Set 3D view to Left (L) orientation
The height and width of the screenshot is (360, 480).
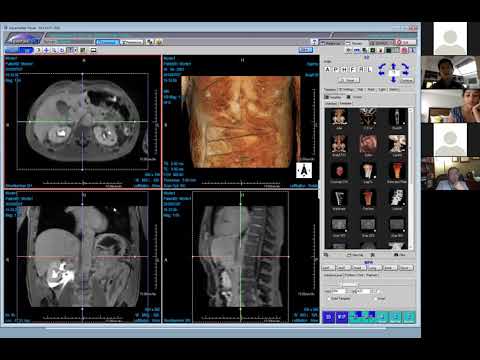click(370, 69)
